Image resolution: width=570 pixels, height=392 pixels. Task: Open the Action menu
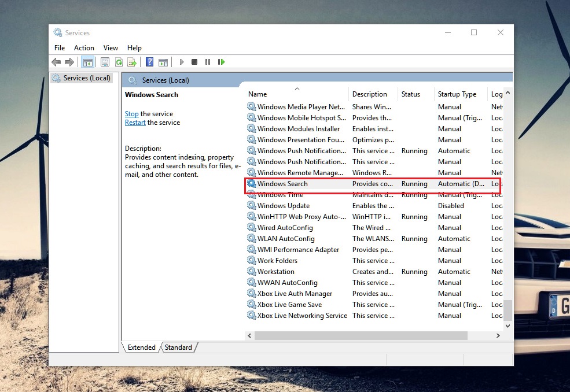pos(84,48)
